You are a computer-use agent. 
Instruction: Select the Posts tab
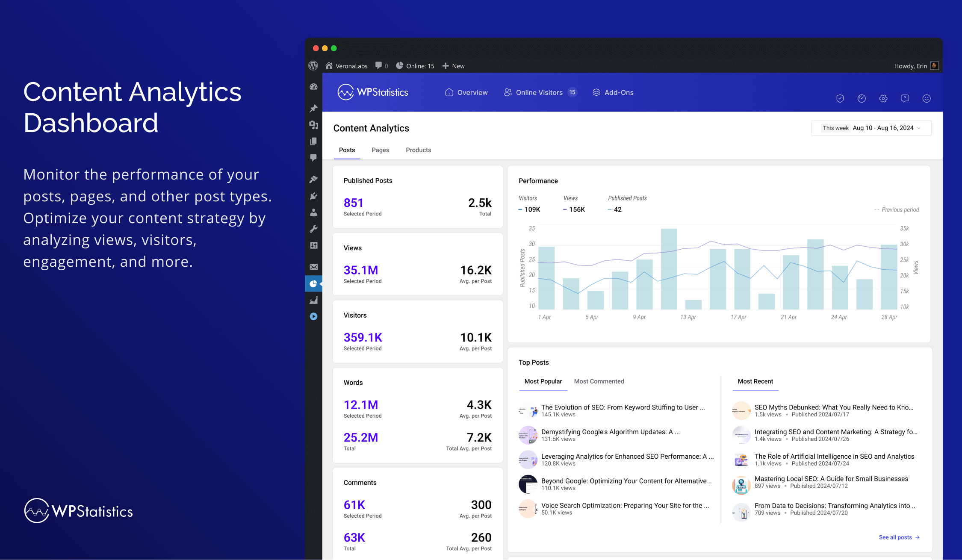[347, 150]
